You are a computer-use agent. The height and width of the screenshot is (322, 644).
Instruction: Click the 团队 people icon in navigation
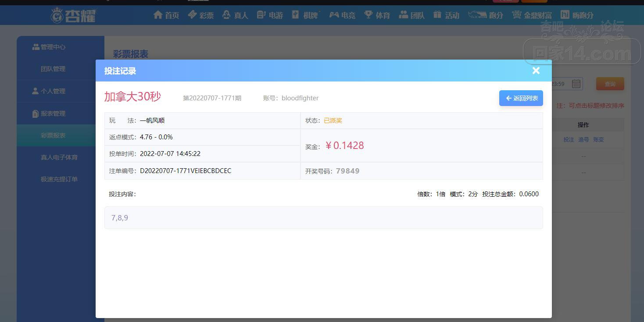(404, 15)
